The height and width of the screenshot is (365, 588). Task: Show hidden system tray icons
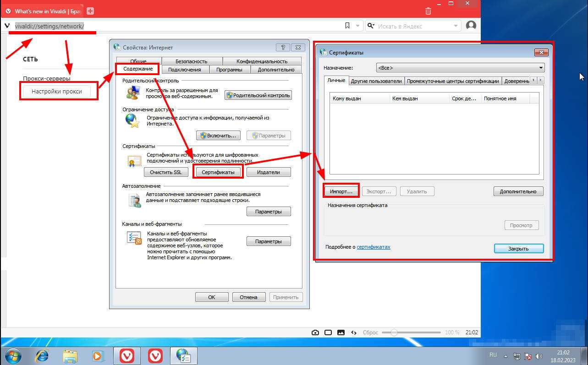[506, 356]
